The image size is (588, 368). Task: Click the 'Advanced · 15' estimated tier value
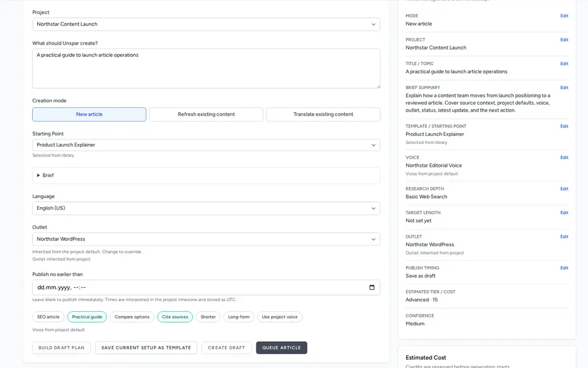coord(421,300)
